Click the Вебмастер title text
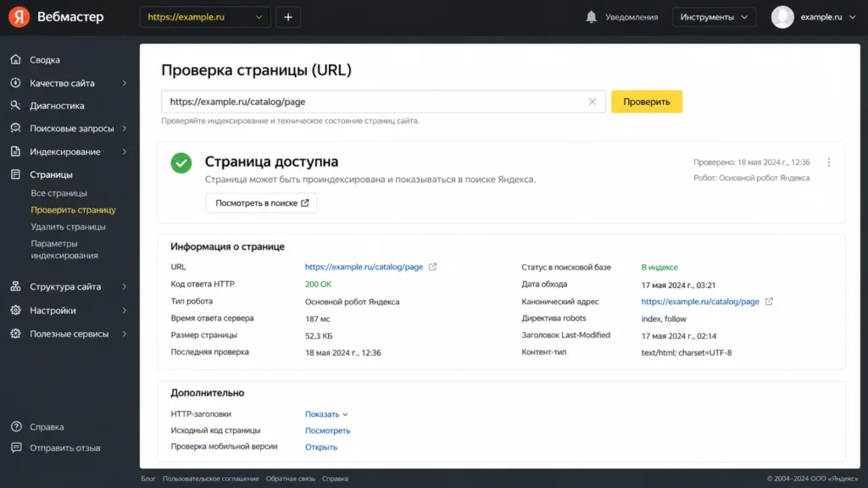Image resolution: width=868 pixels, height=488 pixels. (70, 17)
